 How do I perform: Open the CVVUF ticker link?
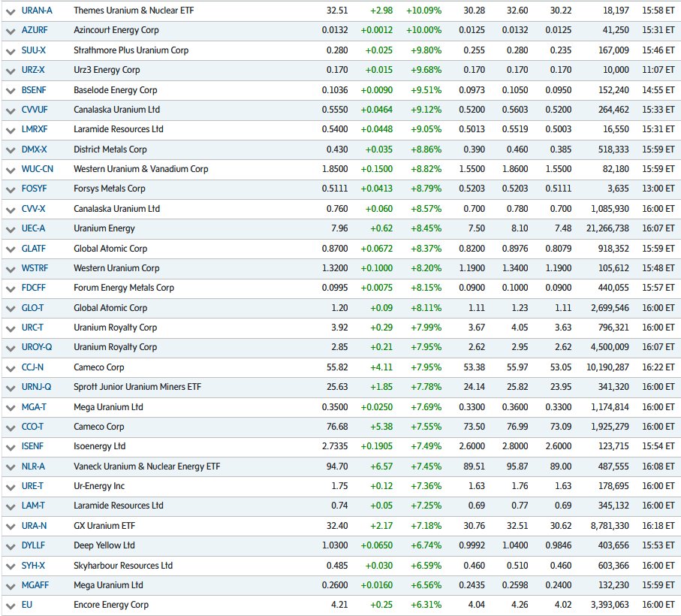[x=35, y=110]
